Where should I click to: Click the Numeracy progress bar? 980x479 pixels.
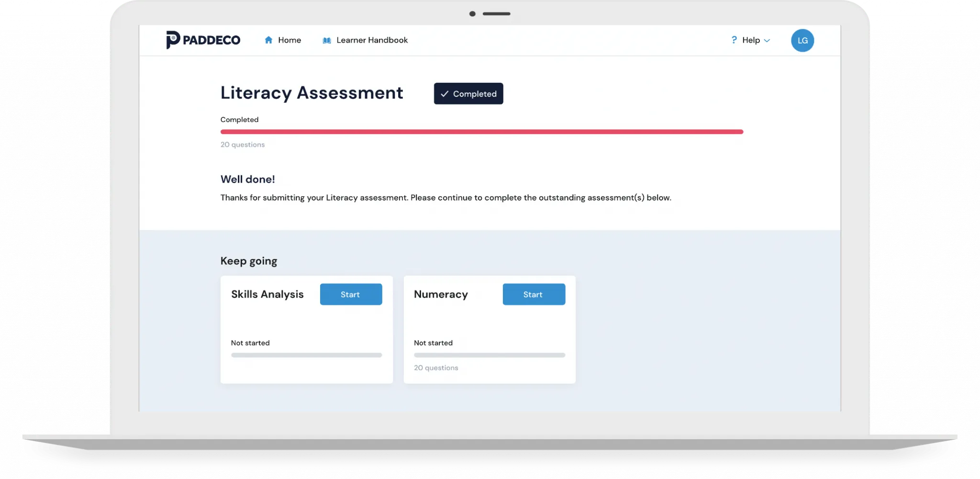[490, 355]
